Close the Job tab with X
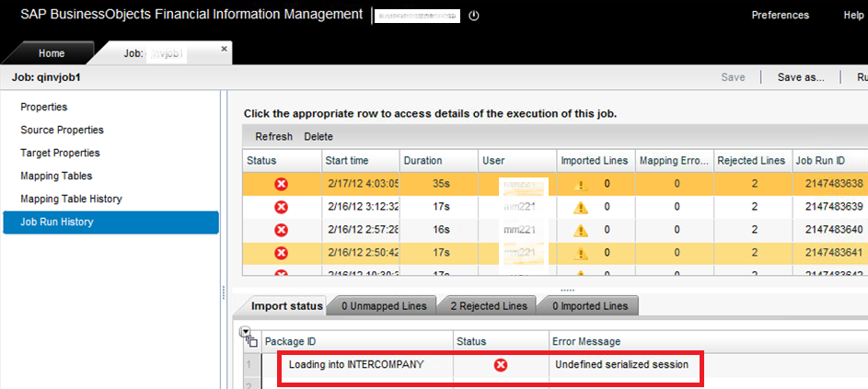Screen dimensions: 868x389 point(224,49)
